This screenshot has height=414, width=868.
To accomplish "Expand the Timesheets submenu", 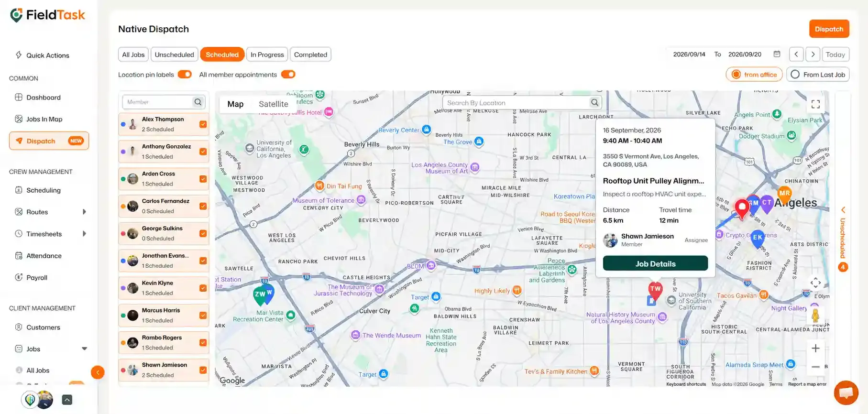I will (85, 234).
